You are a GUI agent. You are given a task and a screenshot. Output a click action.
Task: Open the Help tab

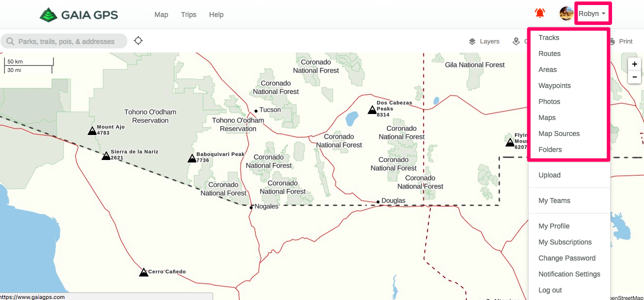click(216, 14)
